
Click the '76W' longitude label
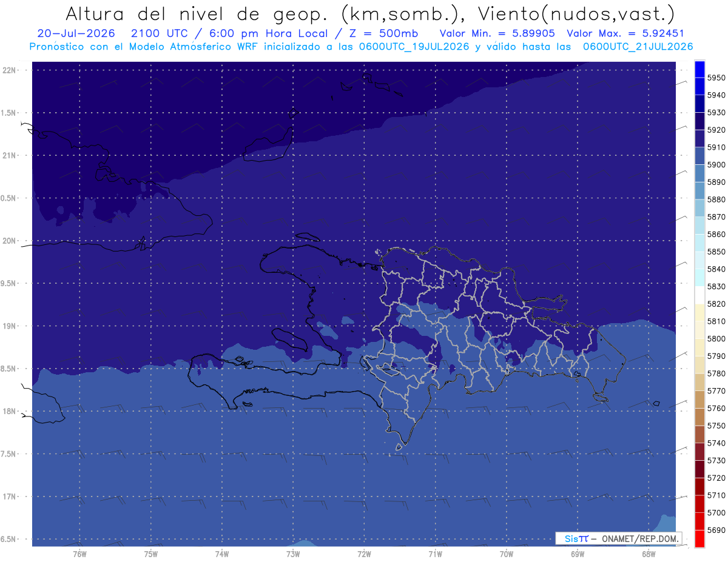pos(79,554)
